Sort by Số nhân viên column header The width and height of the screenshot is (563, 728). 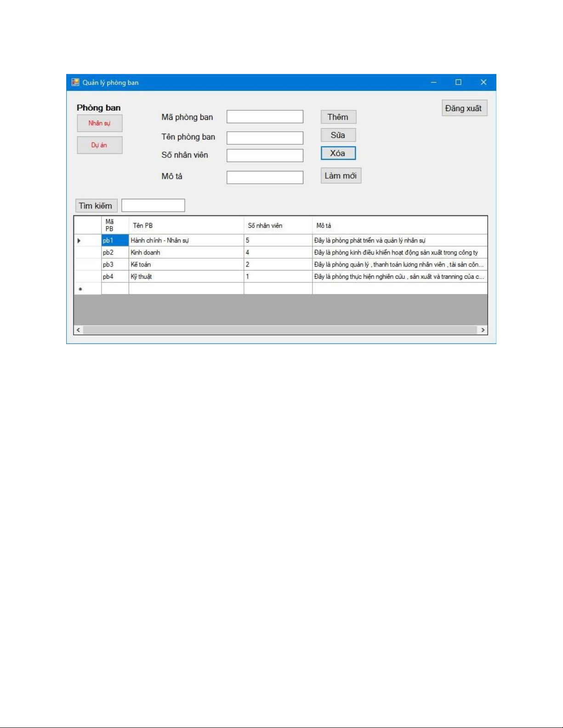278,226
